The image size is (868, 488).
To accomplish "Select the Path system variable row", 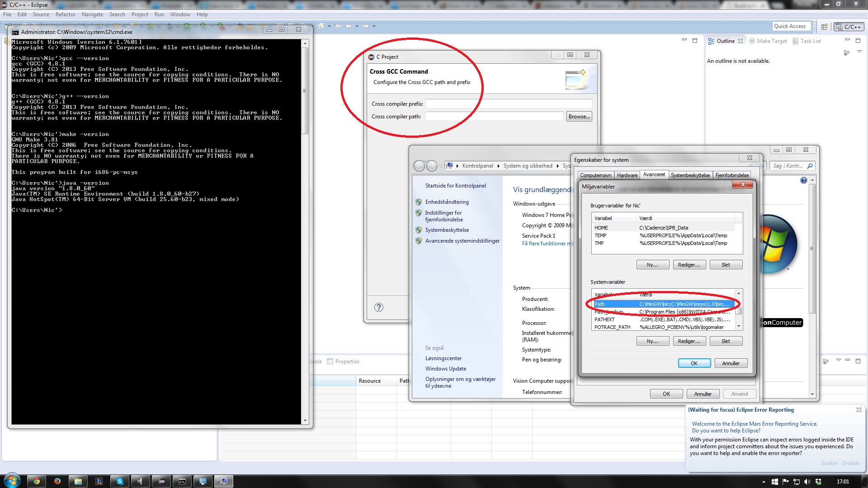I will [x=663, y=304].
